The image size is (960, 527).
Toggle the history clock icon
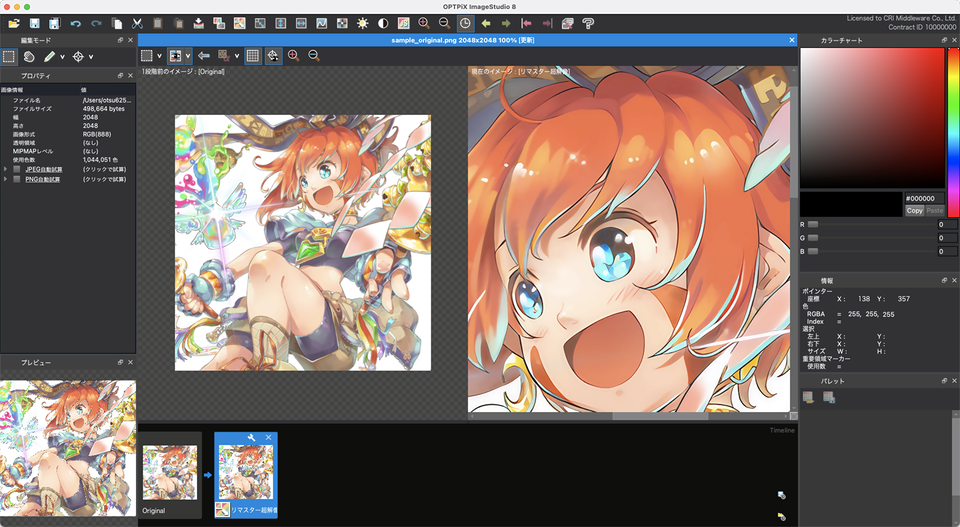pyautogui.click(x=465, y=23)
